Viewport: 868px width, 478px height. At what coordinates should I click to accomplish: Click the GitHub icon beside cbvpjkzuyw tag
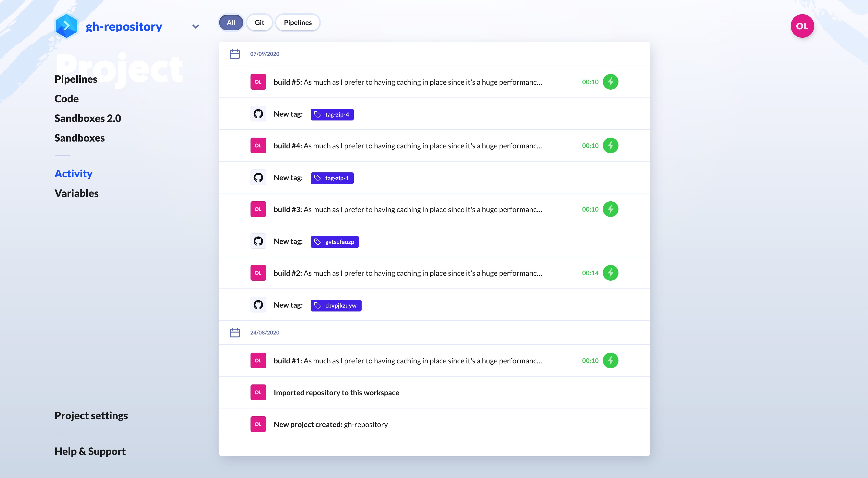pyautogui.click(x=258, y=305)
